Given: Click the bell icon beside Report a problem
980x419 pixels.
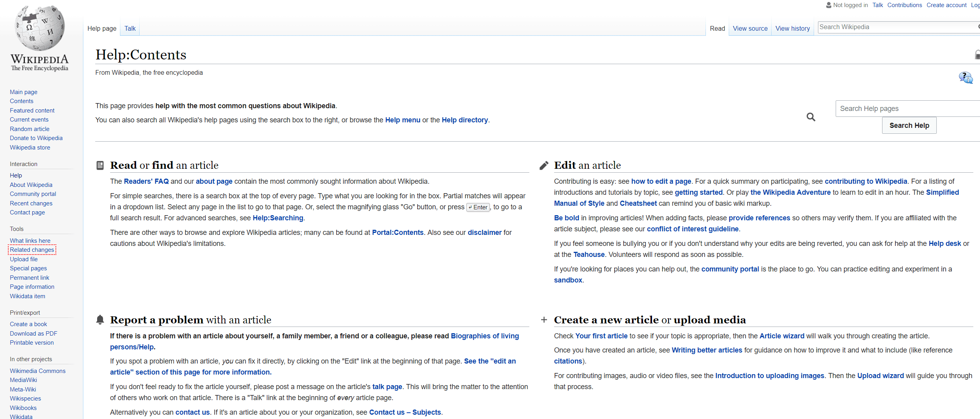Looking at the screenshot, I should (x=100, y=320).
